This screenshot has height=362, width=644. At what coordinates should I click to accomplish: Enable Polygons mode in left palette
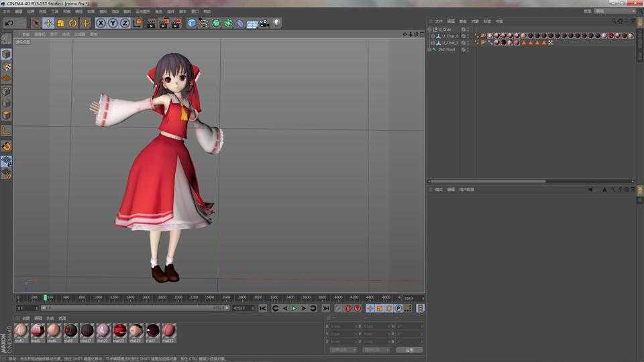6,116
